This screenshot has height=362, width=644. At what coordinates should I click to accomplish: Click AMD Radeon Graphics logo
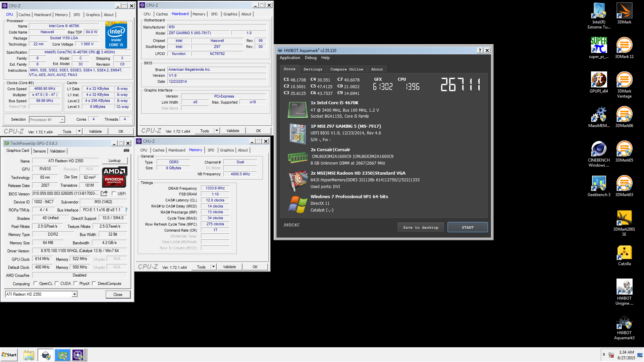(114, 177)
